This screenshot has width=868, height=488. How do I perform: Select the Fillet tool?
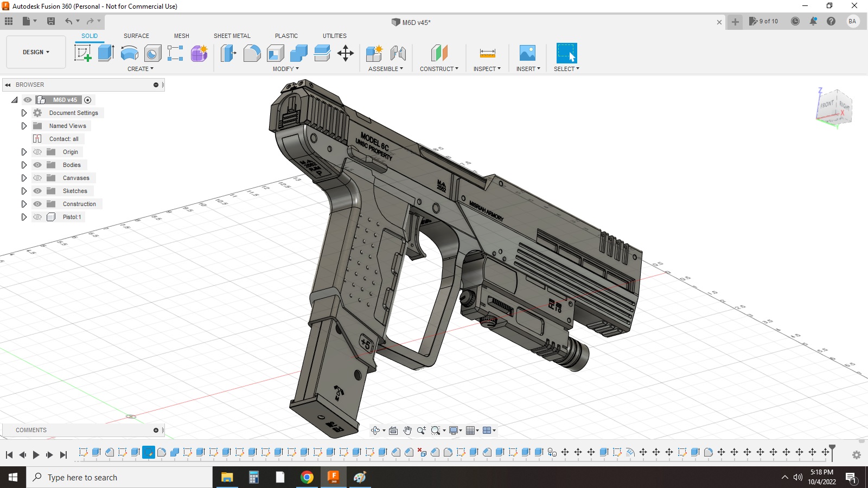[x=252, y=53]
